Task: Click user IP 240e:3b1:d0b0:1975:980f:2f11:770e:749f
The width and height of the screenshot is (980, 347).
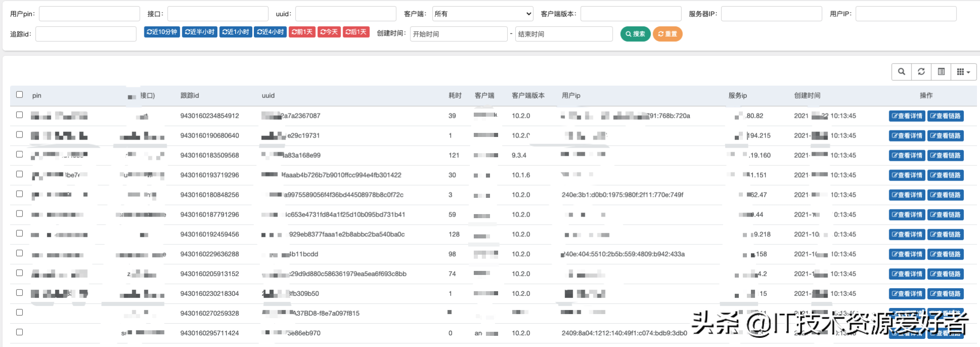Action: coord(622,195)
